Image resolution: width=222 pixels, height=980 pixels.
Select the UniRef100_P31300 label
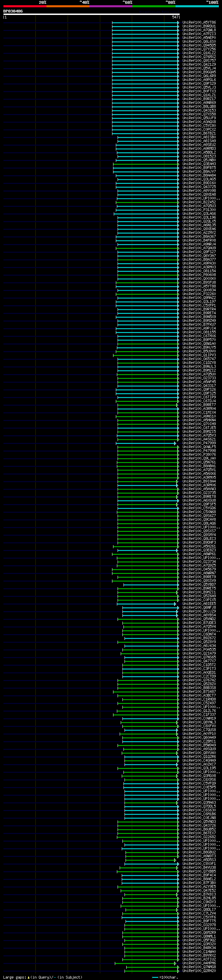[199, 210]
